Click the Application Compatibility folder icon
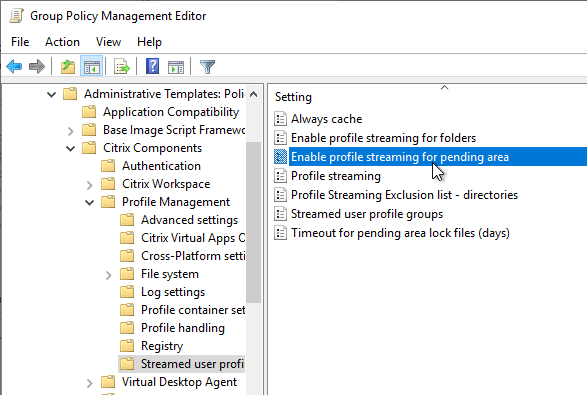The image size is (587, 395). [x=89, y=112]
